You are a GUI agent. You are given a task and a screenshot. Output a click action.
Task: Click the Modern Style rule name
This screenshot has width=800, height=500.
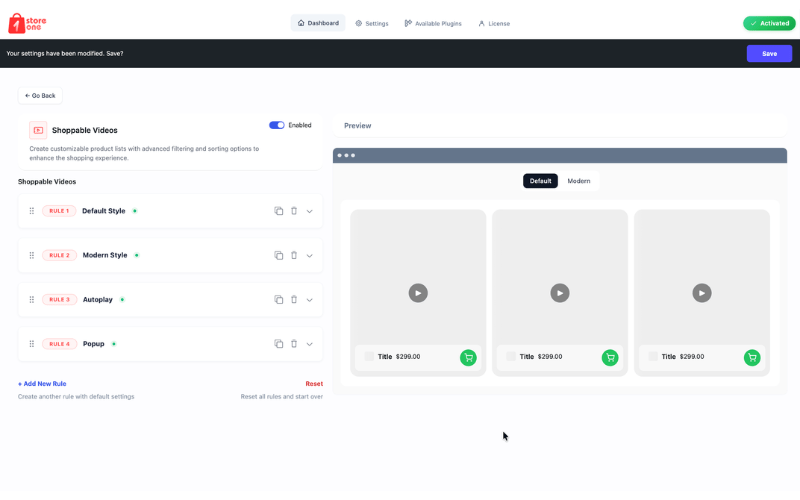(x=105, y=255)
